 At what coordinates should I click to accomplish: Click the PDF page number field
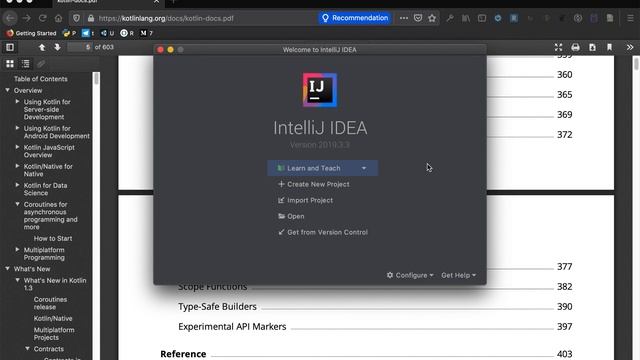coord(80,47)
